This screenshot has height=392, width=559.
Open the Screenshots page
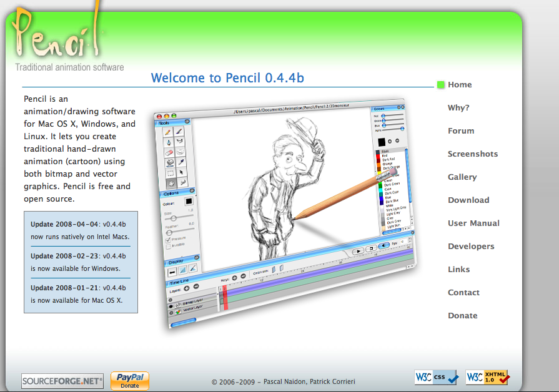tap(473, 154)
